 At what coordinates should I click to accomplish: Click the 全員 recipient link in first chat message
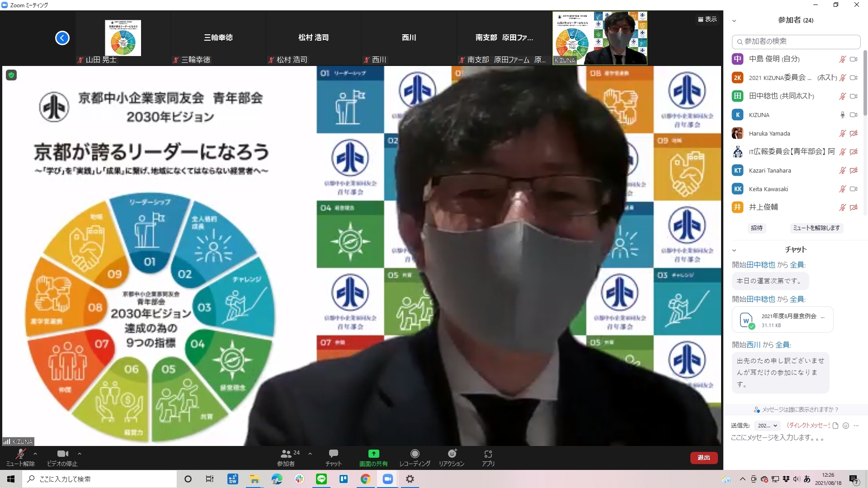point(797,265)
